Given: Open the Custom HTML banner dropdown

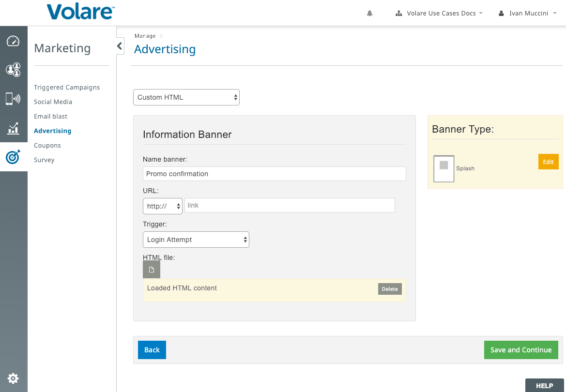Looking at the screenshot, I should pyautogui.click(x=186, y=97).
